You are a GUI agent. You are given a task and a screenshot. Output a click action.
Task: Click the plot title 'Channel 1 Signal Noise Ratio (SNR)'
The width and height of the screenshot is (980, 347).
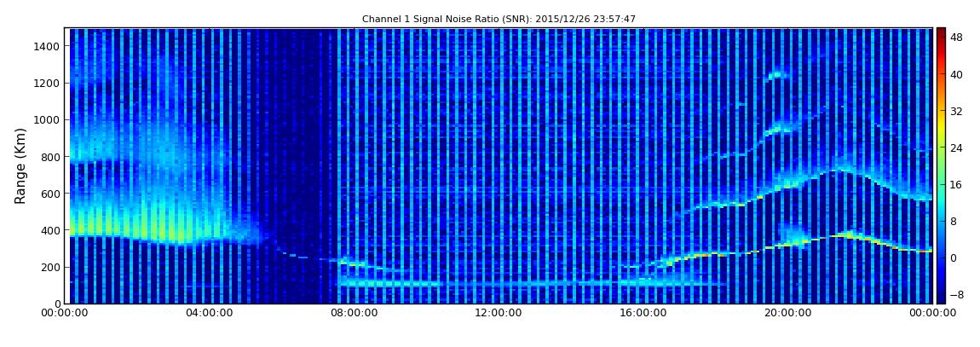pos(499,20)
